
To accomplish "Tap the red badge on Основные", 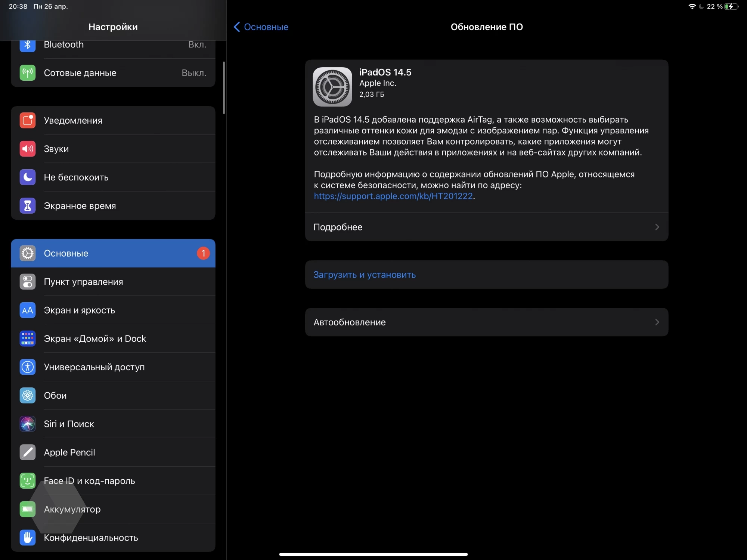I will 203,253.
